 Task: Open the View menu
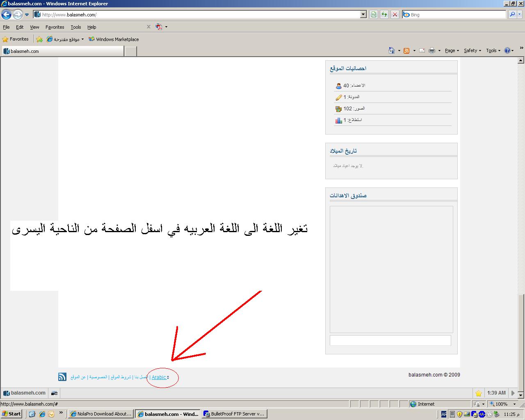pos(34,27)
